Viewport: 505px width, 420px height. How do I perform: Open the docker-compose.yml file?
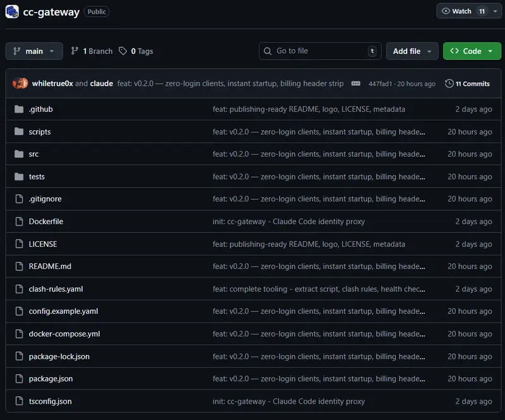point(64,334)
